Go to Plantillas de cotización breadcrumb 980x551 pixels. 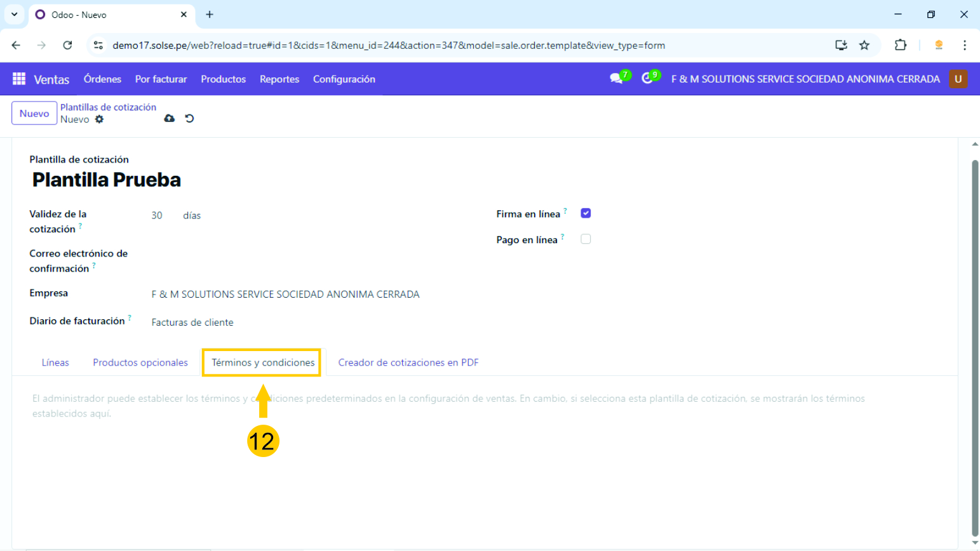point(108,107)
